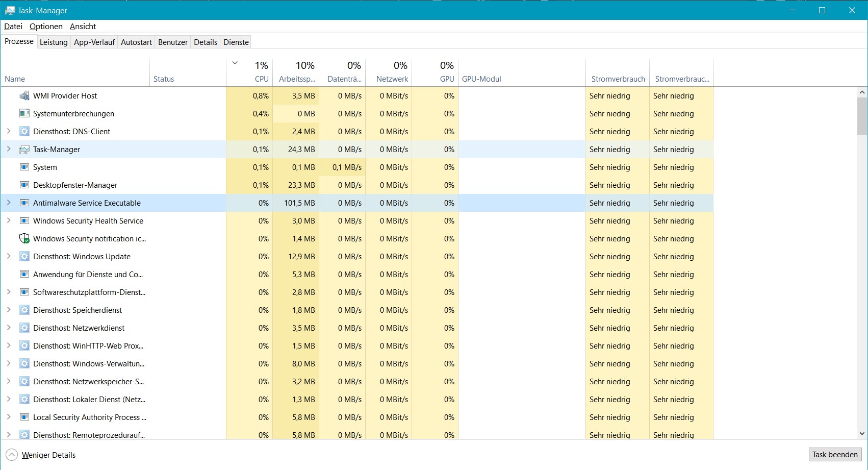Click the Windows Security Health Service icon
The image size is (868, 470).
[24, 220]
